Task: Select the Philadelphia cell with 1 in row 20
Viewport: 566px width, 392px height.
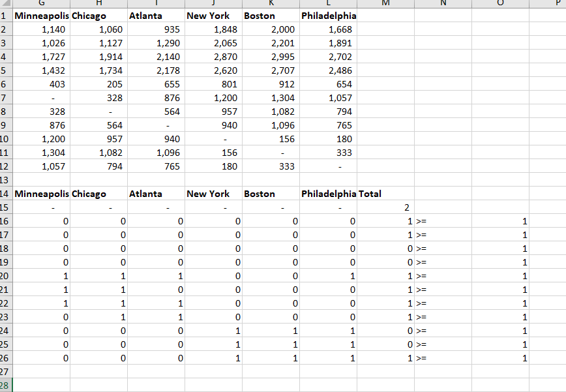Action: [328, 276]
